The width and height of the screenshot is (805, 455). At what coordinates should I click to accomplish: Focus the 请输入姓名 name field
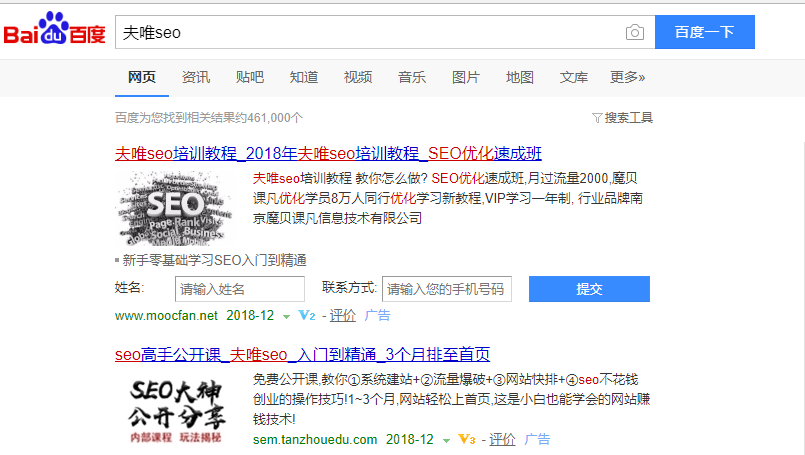click(240, 289)
